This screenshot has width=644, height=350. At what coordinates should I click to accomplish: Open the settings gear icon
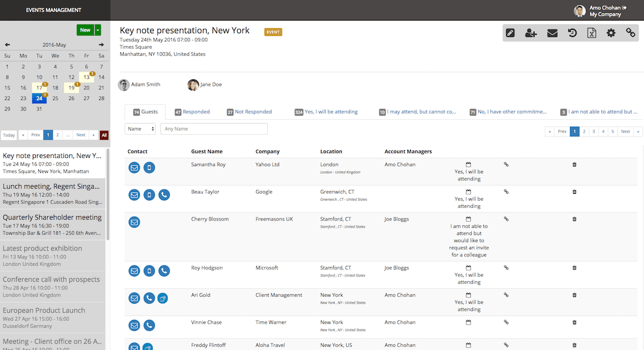point(611,33)
